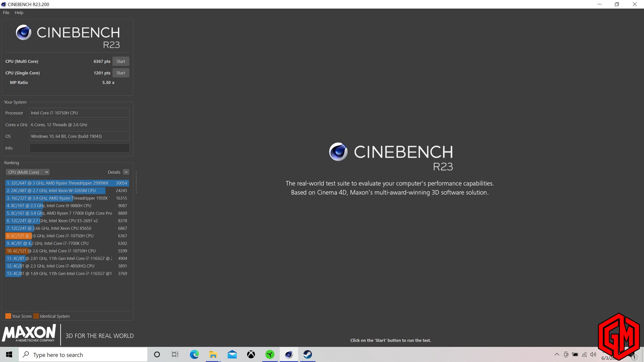Image resolution: width=644 pixels, height=362 pixels.
Task: Click the taskbar search box
Action: [x=83, y=355]
